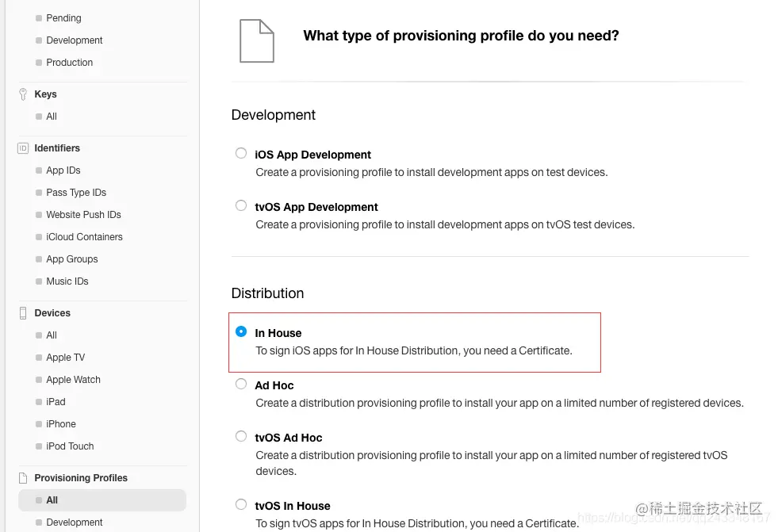This screenshot has height=532, width=778.
Task: Choose the tvOS Ad Hoc radio option
Action: pos(241,437)
